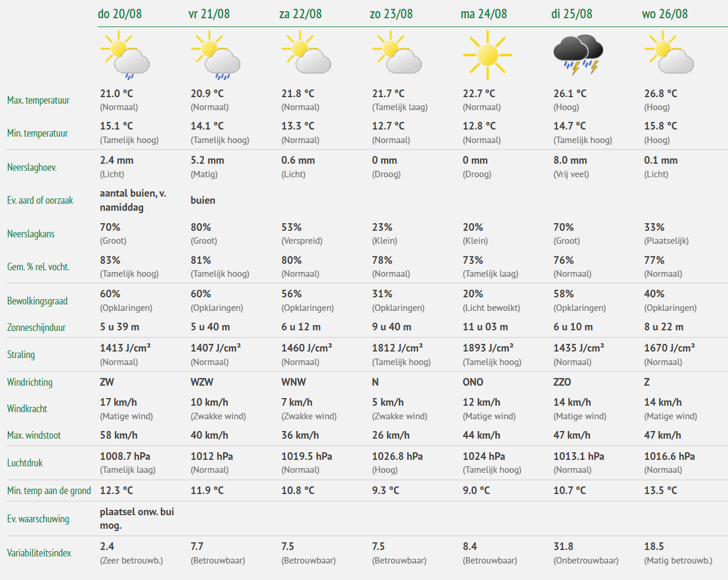Click the Max. temperatuur row label
The height and width of the screenshot is (580, 728).
(38, 100)
